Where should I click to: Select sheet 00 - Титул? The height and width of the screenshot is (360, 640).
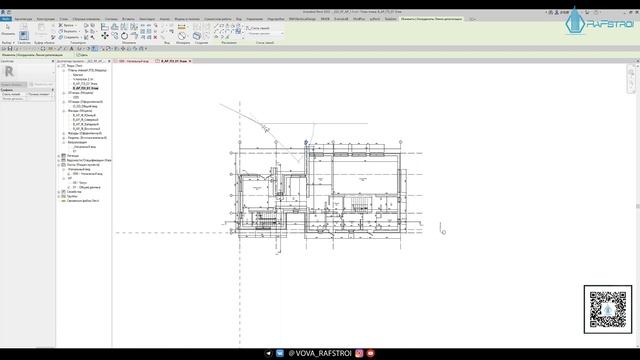coord(80,183)
